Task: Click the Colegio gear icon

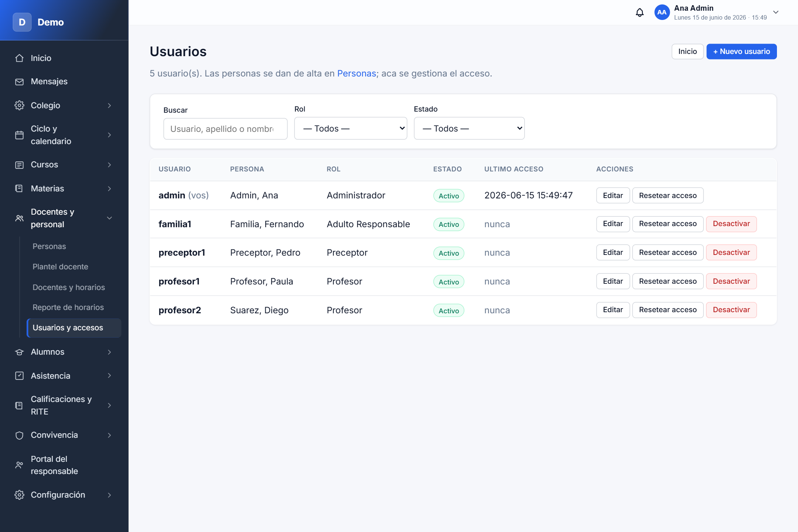Action: click(x=19, y=106)
